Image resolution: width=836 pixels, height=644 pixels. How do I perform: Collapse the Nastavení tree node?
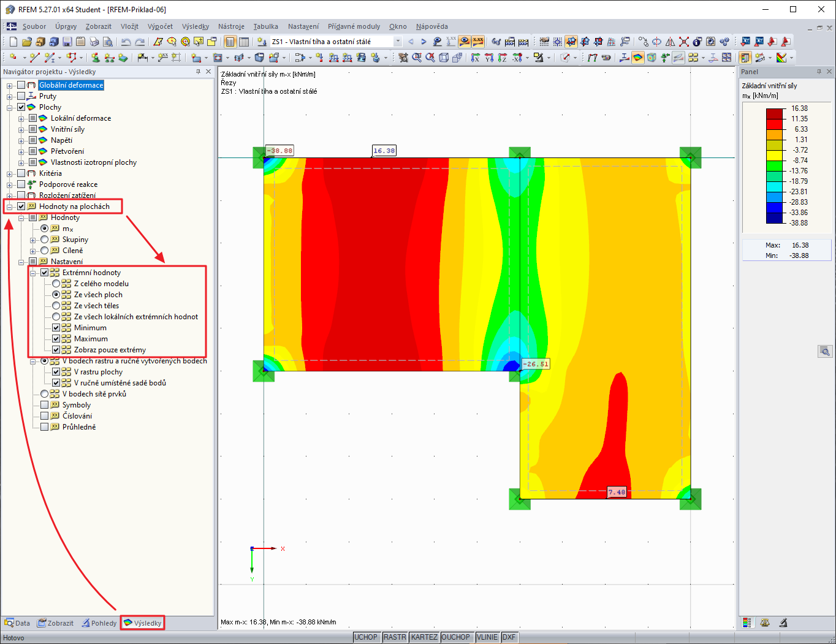[21, 262]
